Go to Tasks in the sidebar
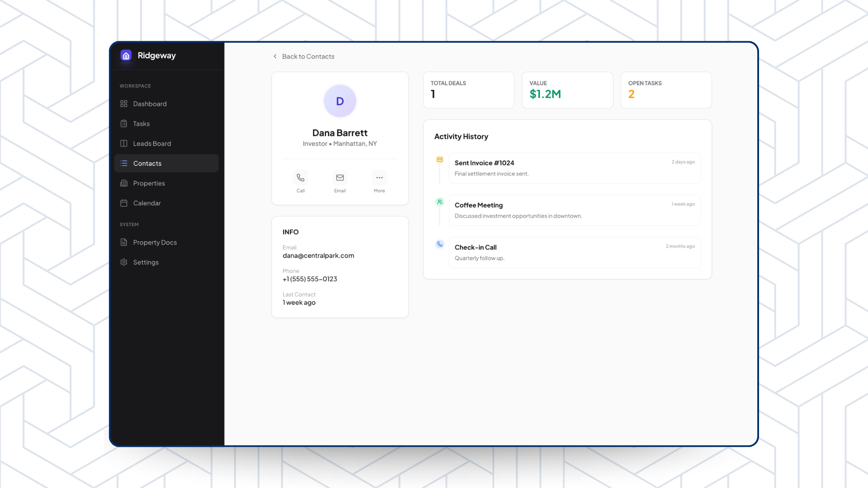This screenshot has height=488, width=868. tap(141, 124)
